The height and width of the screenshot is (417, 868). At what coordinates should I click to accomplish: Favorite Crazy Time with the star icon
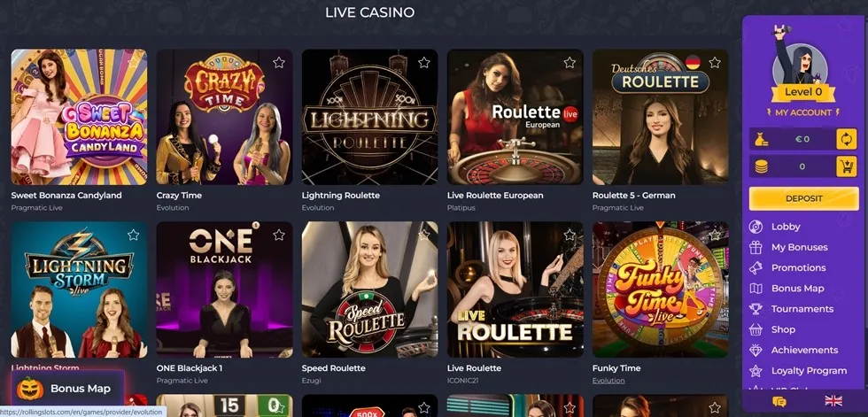279,63
